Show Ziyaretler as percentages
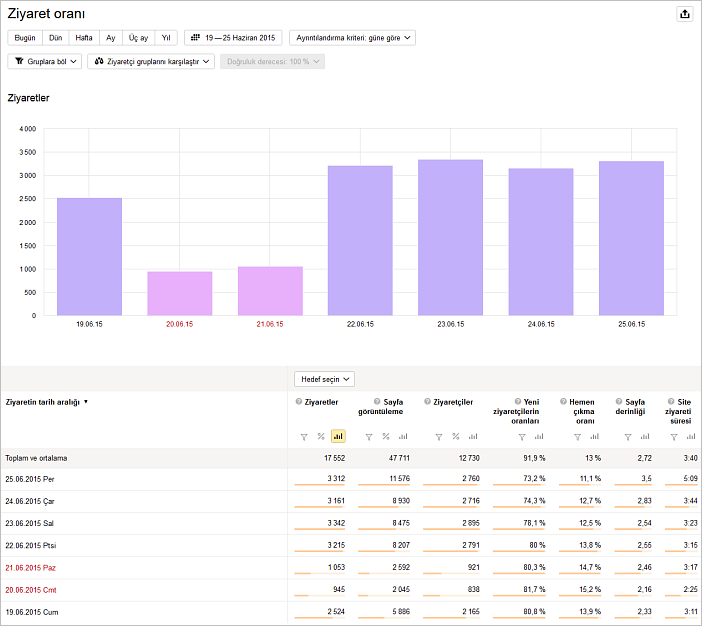 coord(321,436)
